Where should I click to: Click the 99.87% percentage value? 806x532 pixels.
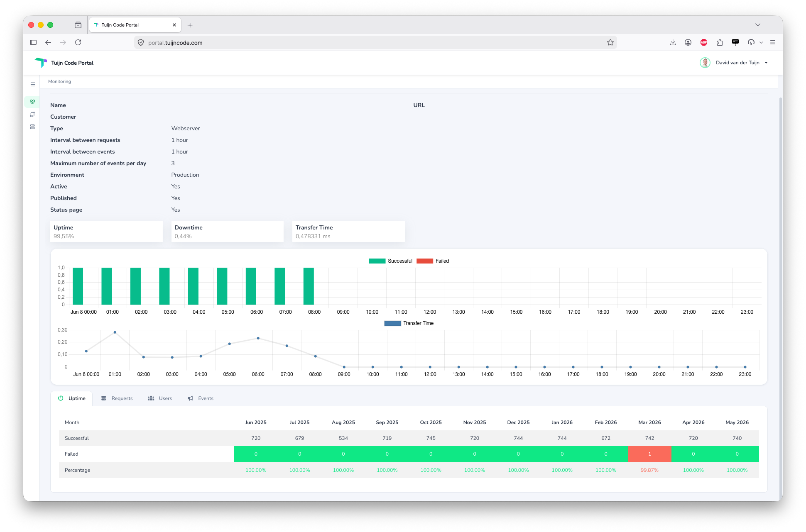tap(649, 470)
